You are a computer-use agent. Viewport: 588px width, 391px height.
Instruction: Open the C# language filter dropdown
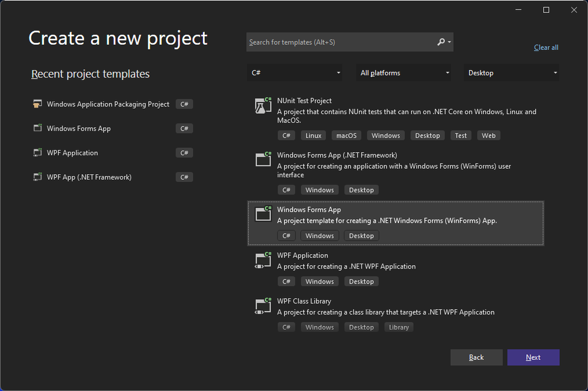pyautogui.click(x=294, y=73)
